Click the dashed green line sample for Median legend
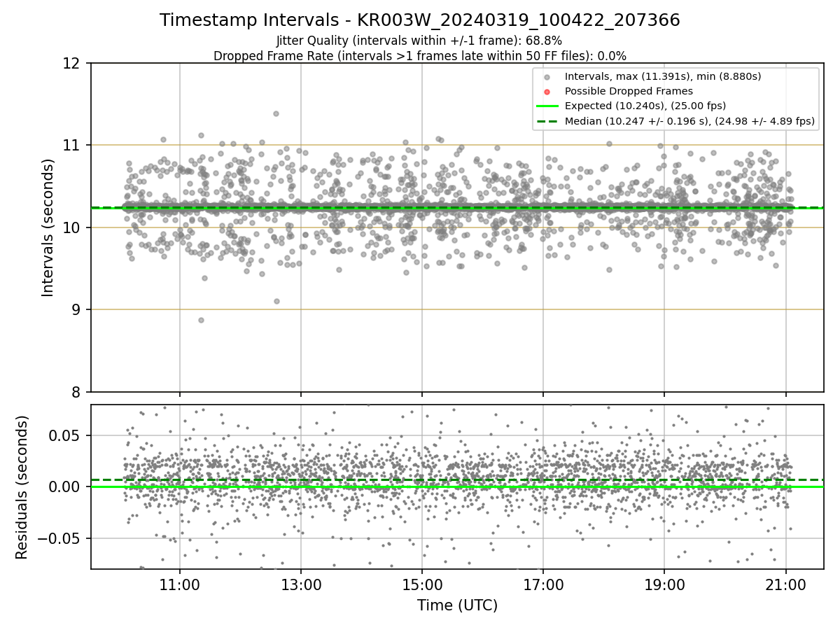The image size is (840, 630). 547,121
